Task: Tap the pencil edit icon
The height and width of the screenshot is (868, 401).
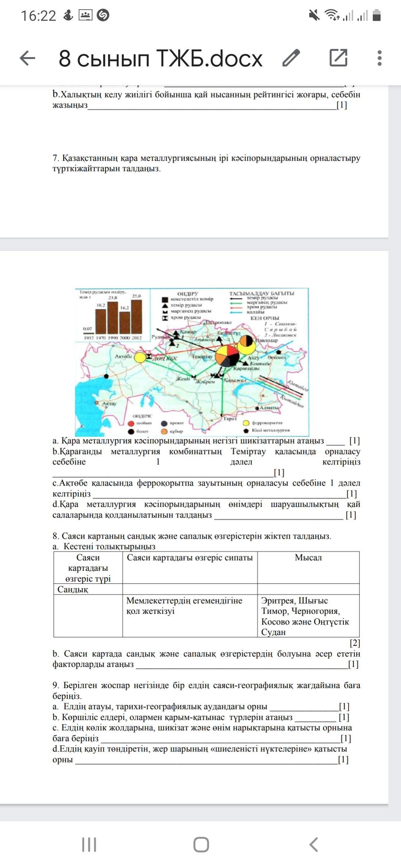Action: (x=291, y=58)
